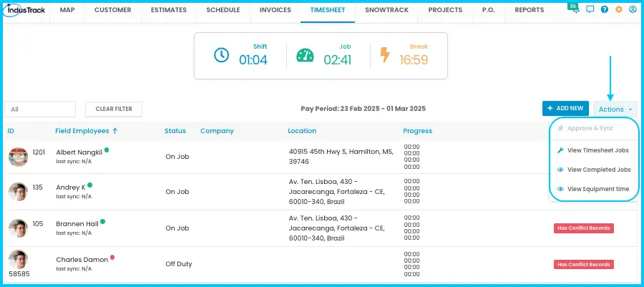Click the Break time 16:59
The width and height of the screenshot is (644, 287).
click(414, 60)
